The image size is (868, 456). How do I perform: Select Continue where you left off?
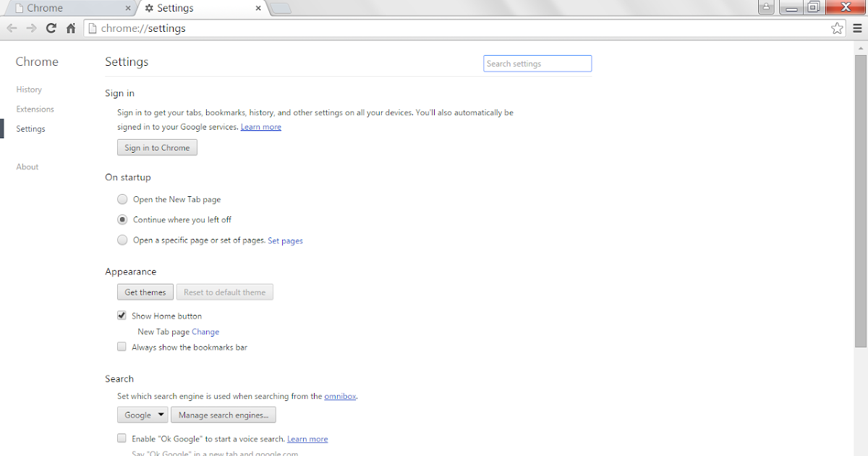pos(122,219)
